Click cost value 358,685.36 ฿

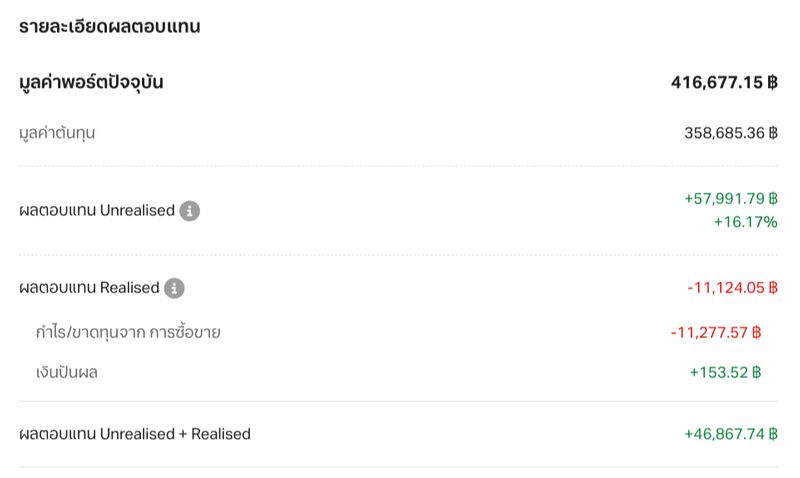pos(731,133)
